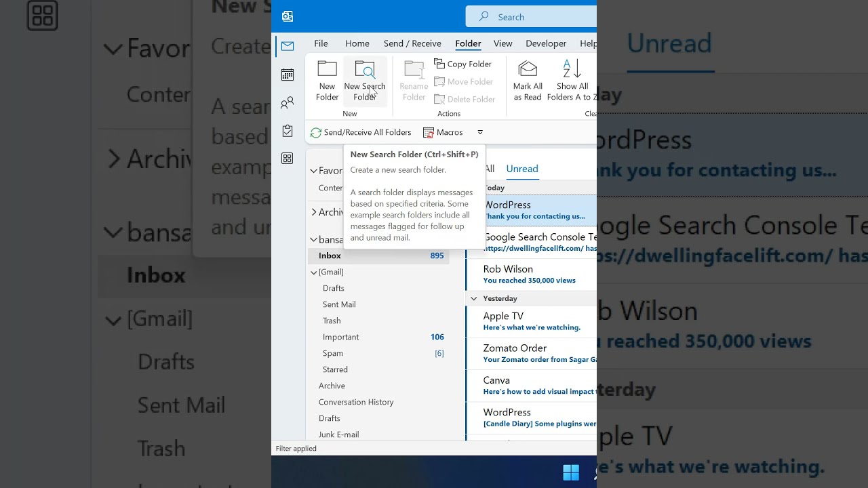868x488 pixels.
Task: Click the New Folder ribbon button
Action: [x=327, y=81]
